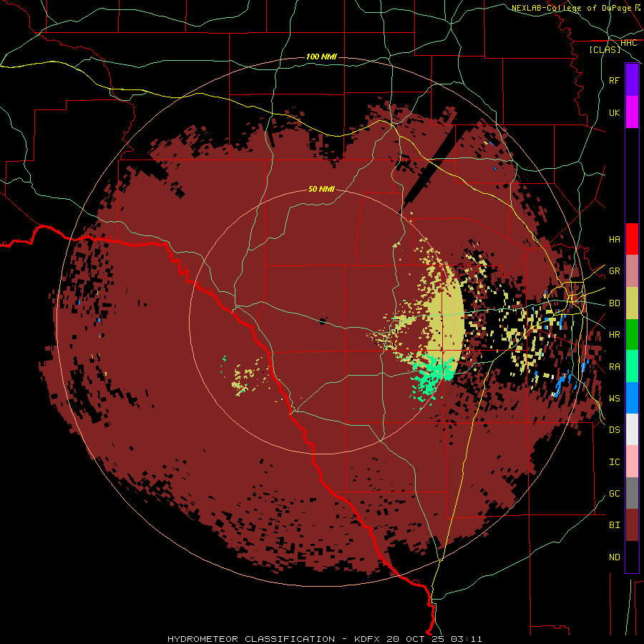Screen dimensions: 644x644
Task: Click the 03:11 timestamp
Action: click(x=466, y=639)
